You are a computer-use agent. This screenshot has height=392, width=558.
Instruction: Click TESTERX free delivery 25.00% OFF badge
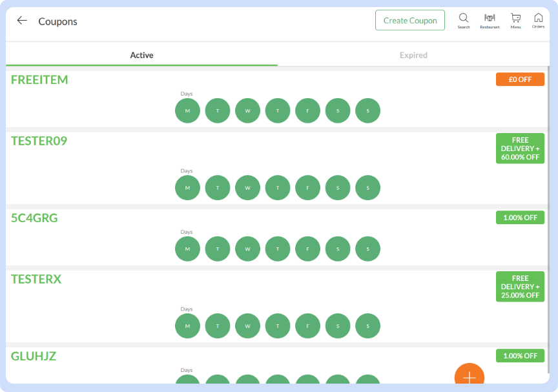(520, 287)
